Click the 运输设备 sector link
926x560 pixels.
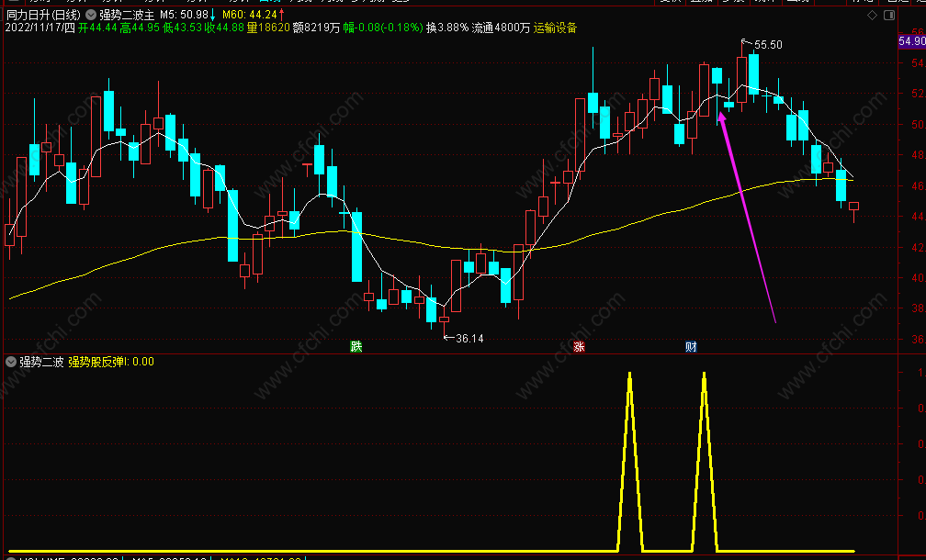(x=555, y=28)
